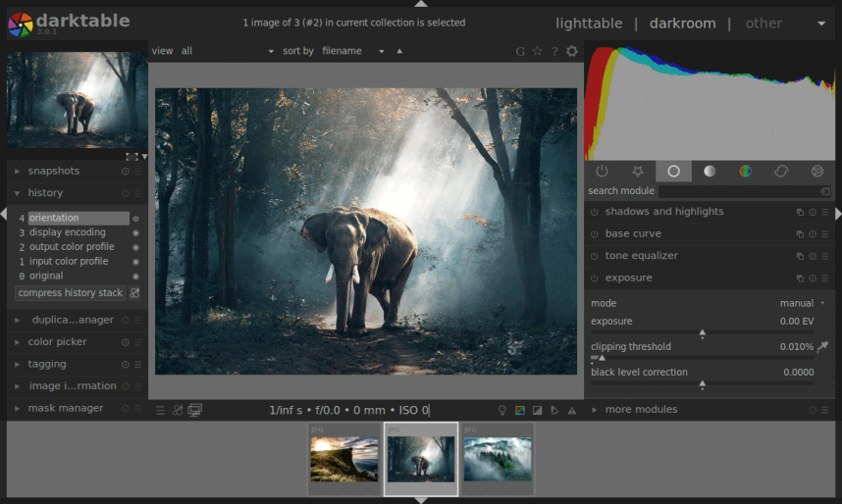The image size is (842, 504).
Task: Show favorite modules group (star icon)
Action: tap(638, 172)
